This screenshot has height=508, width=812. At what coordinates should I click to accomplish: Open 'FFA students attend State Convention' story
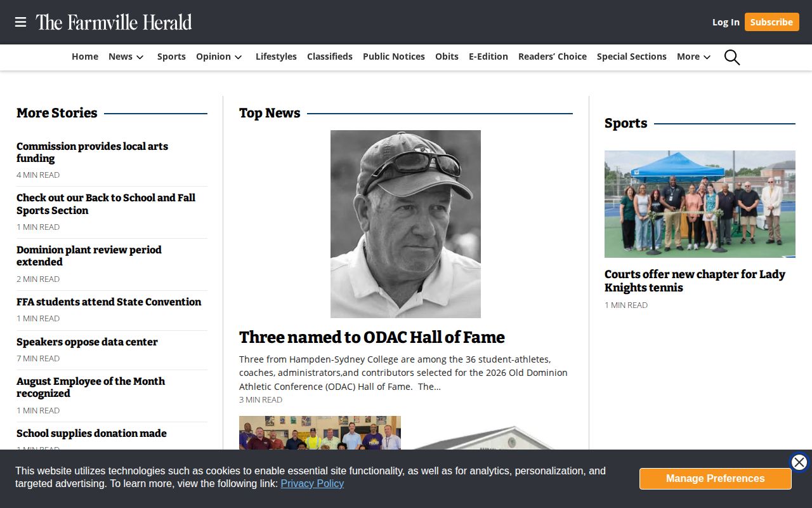tap(108, 302)
